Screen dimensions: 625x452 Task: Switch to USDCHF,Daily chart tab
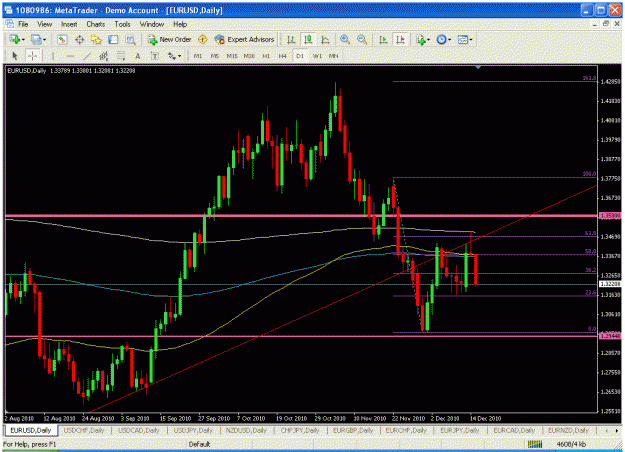(x=84, y=430)
